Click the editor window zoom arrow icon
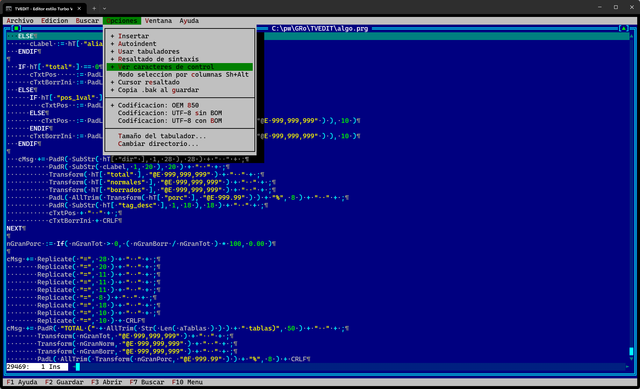 tap(623, 29)
